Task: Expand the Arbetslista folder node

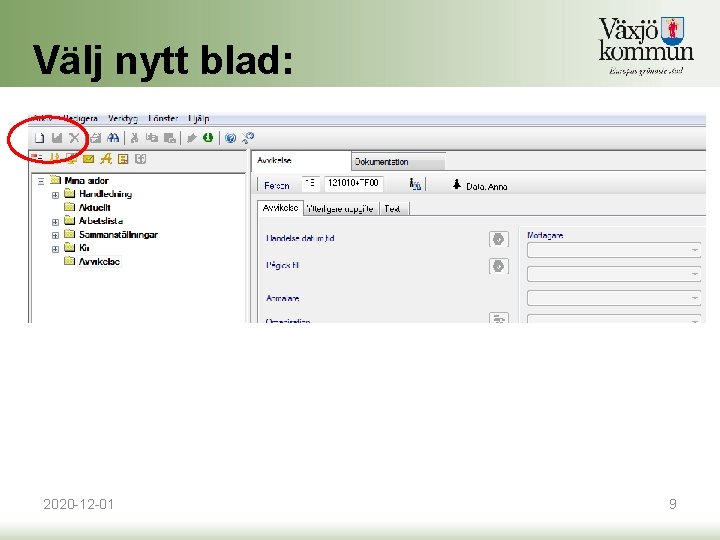Action: tap(55, 222)
